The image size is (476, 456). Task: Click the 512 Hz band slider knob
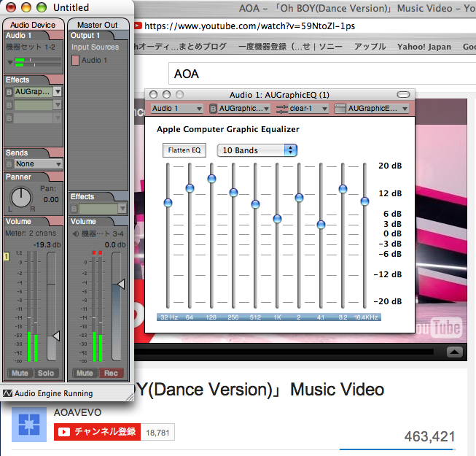(255, 204)
